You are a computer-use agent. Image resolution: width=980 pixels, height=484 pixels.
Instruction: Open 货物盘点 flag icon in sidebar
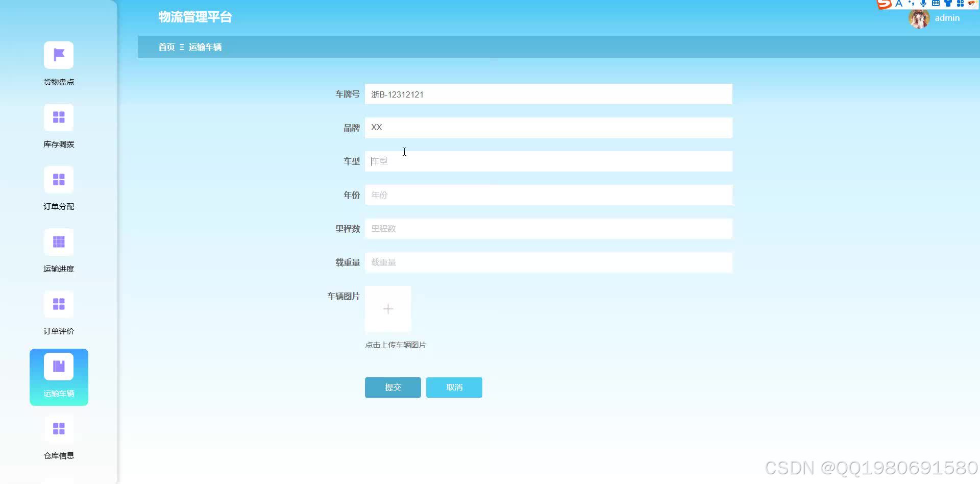click(x=59, y=55)
